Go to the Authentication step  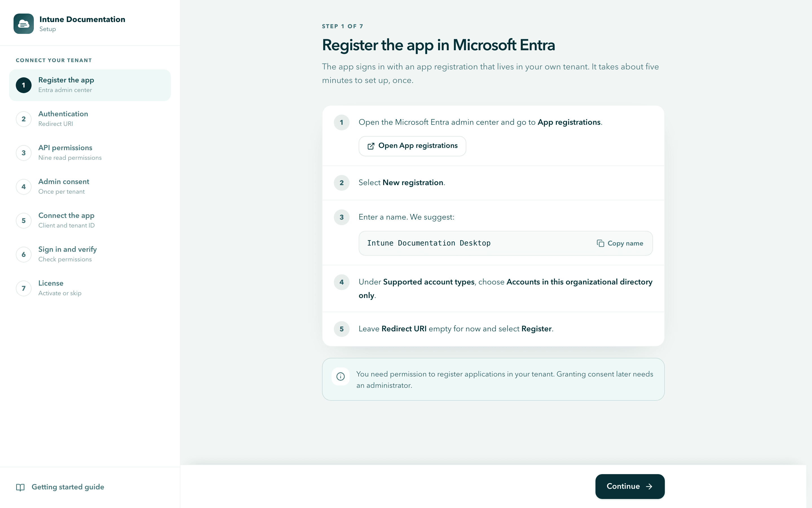pos(90,119)
